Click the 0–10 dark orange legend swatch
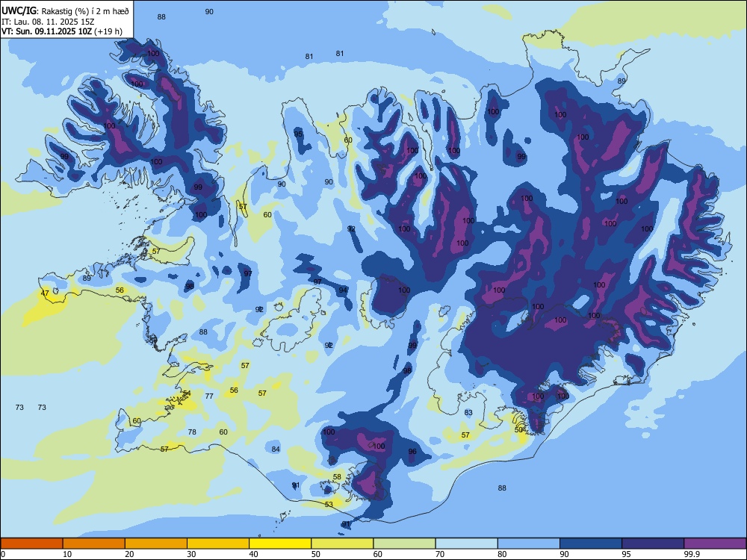747x560 pixels. 31,544
